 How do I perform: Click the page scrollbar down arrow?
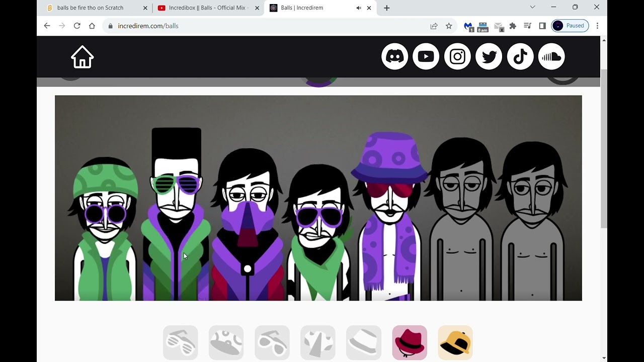point(604,358)
